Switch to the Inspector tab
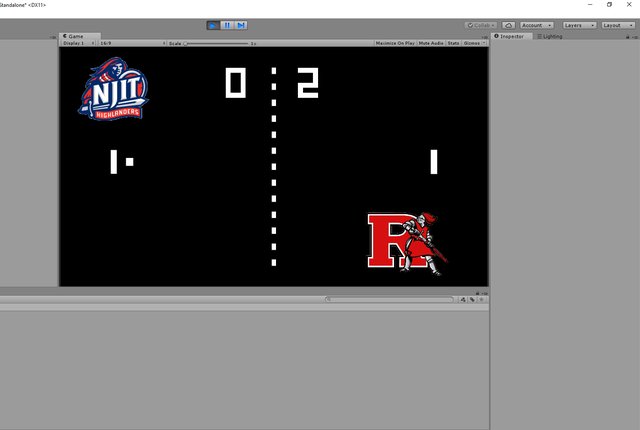Image resolution: width=640 pixels, height=430 pixels. [x=511, y=36]
